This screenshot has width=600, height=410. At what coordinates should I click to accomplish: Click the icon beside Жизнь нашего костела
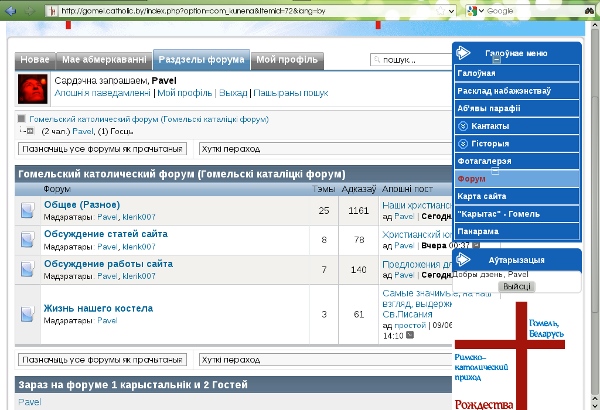point(28,314)
